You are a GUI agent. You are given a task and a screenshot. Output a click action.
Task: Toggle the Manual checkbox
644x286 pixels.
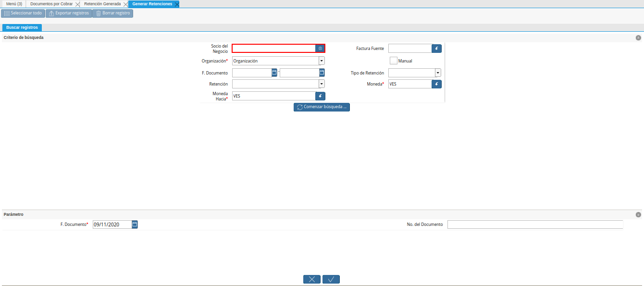393,61
